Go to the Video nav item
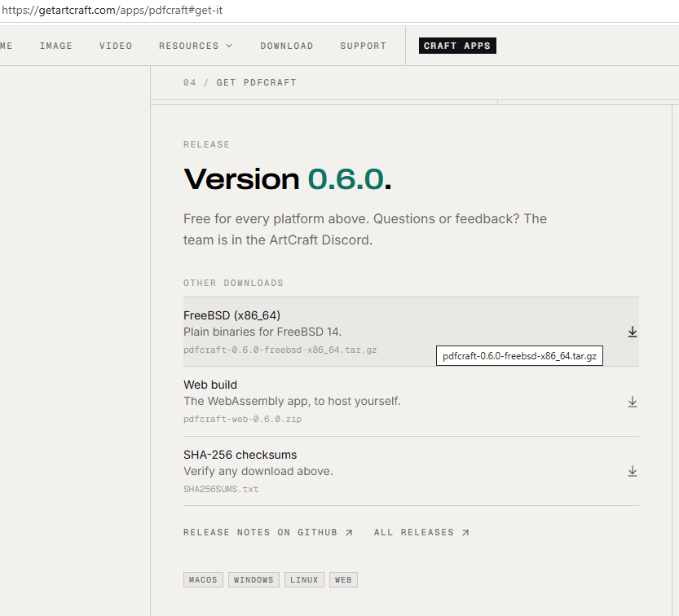The image size is (679, 616). click(x=116, y=46)
